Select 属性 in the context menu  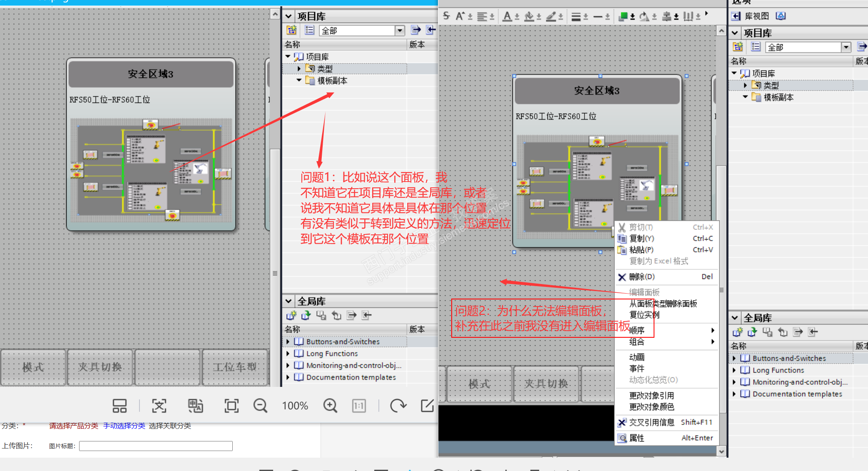coord(637,438)
